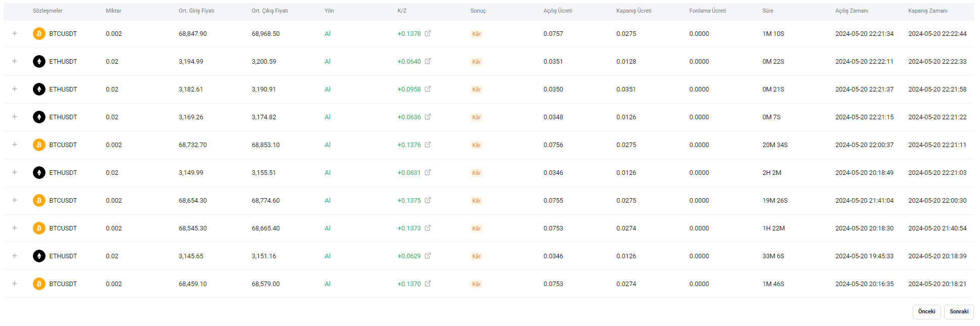Open share icon next to +0.0958 profit
Image resolution: width=980 pixels, height=326 pixels.
[x=428, y=89]
